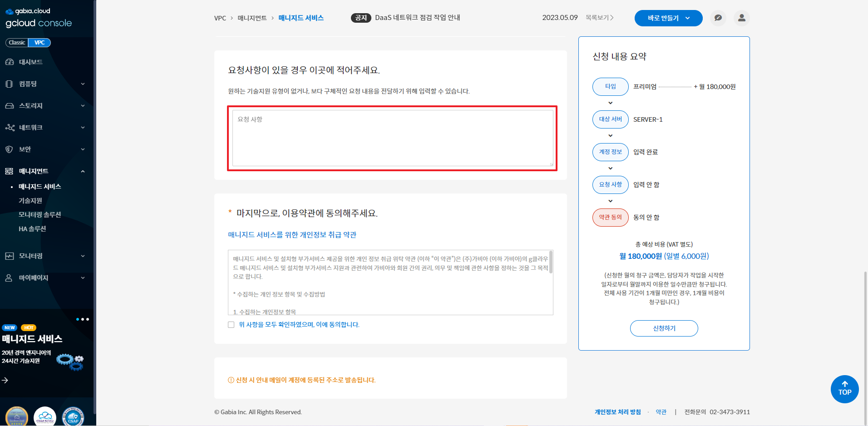Click the Network (네트워크) sidebar icon
Viewport: 868px width, 426px height.
(x=10, y=128)
